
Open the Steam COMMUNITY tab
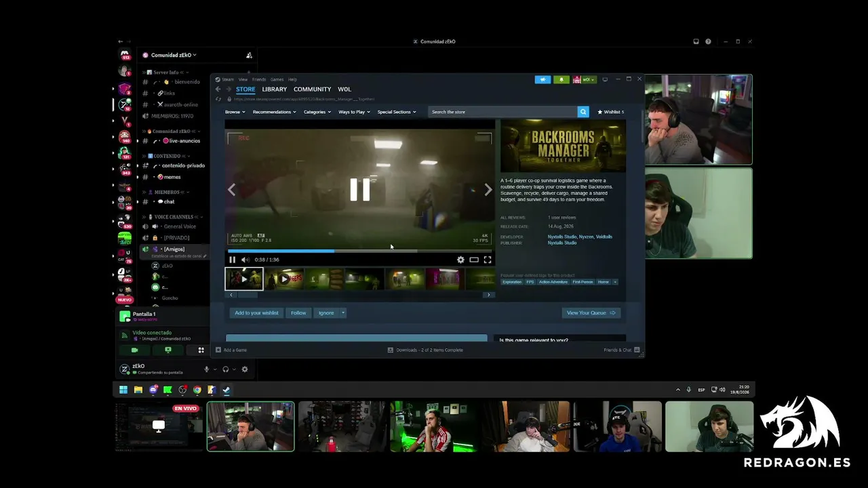click(x=312, y=89)
